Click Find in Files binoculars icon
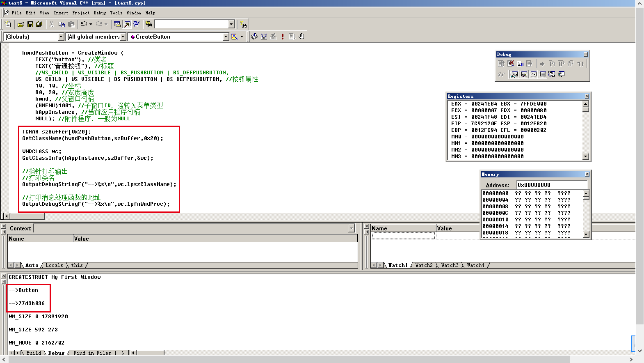This screenshot has width=644, height=363. point(149,24)
